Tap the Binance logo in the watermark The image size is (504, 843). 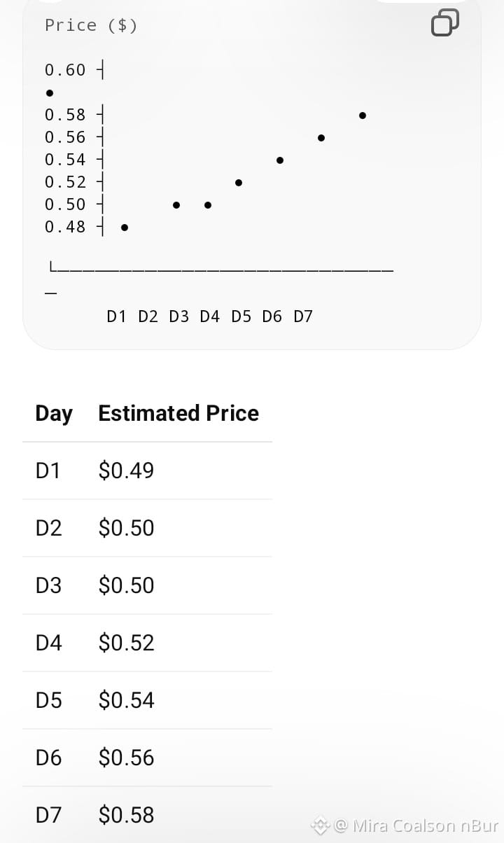tap(320, 825)
